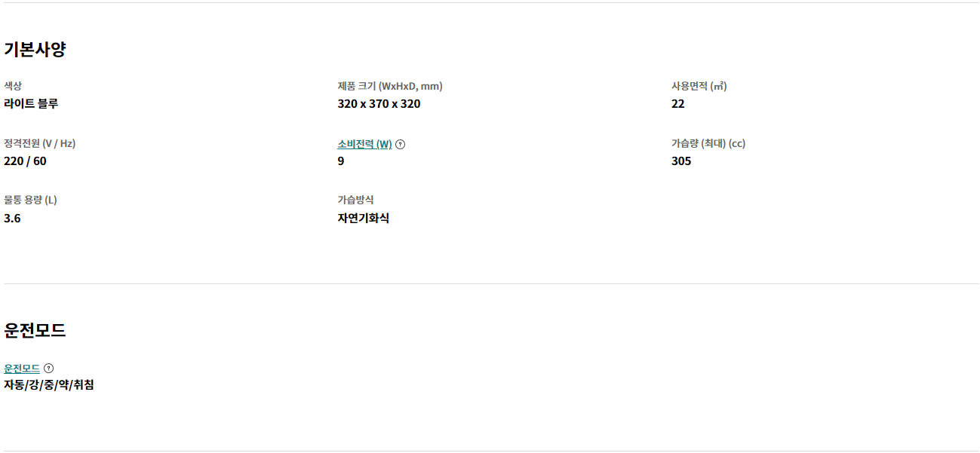Screen dimensions: 980x453
Task: Click the question-mark icon next to 운전모드 link
Action: (x=48, y=369)
